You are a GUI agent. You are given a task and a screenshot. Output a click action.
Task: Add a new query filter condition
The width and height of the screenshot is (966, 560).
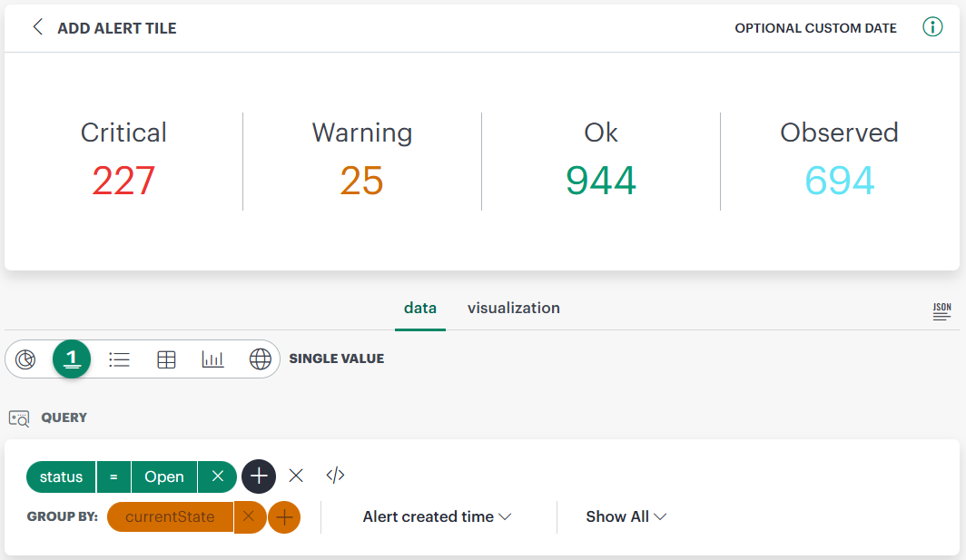pos(259,476)
